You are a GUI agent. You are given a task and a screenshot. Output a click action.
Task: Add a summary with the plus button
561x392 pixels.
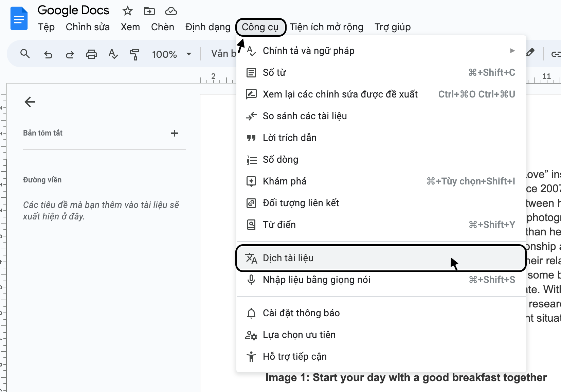(175, 133)
